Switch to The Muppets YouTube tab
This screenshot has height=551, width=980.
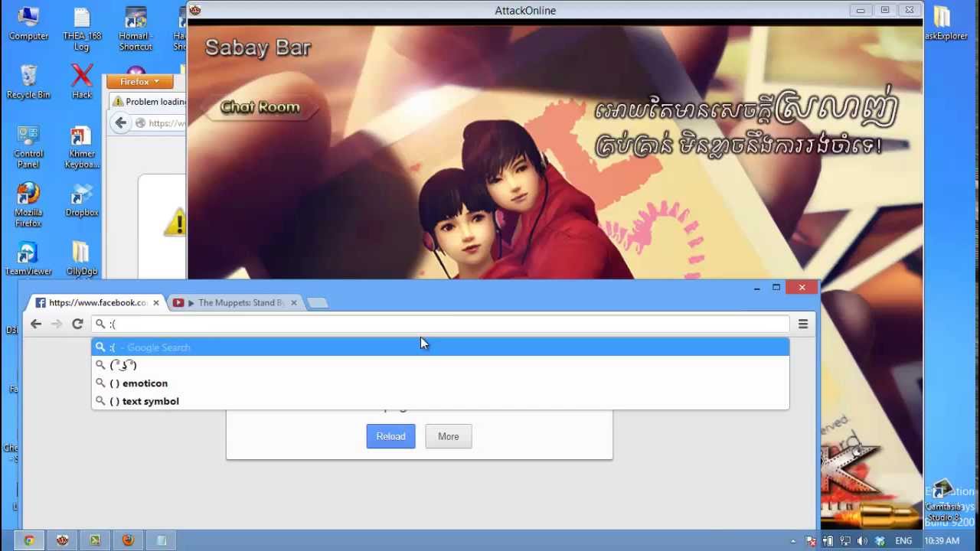235,302
